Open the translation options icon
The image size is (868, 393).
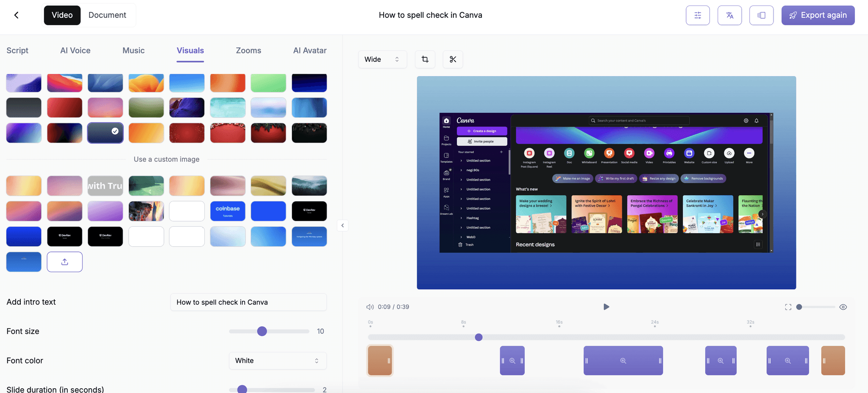click(729, 15)
